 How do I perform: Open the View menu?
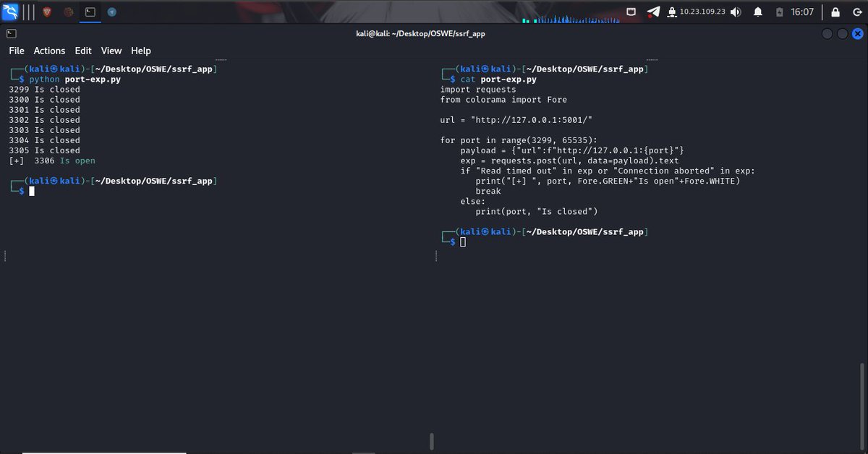click(111, 51)
